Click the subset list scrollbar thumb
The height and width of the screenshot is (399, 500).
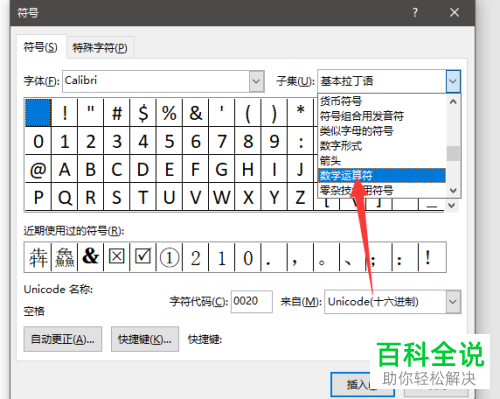[453, 153]
